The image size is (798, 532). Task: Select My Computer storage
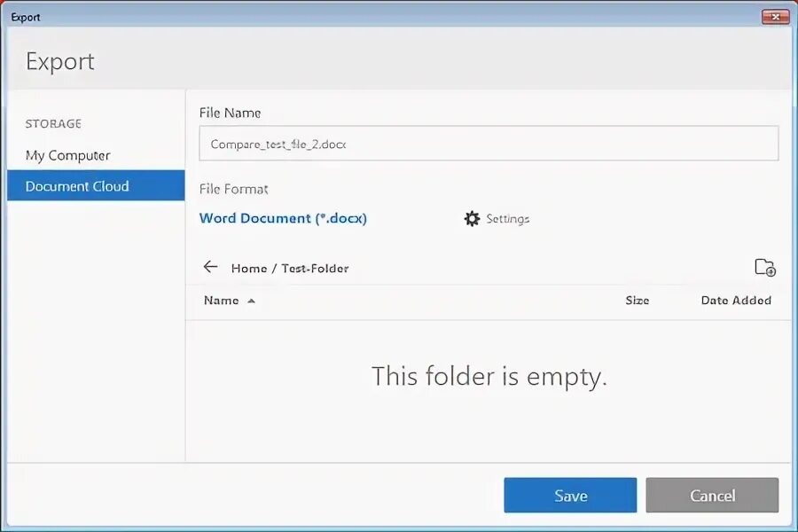pos(67,155)
